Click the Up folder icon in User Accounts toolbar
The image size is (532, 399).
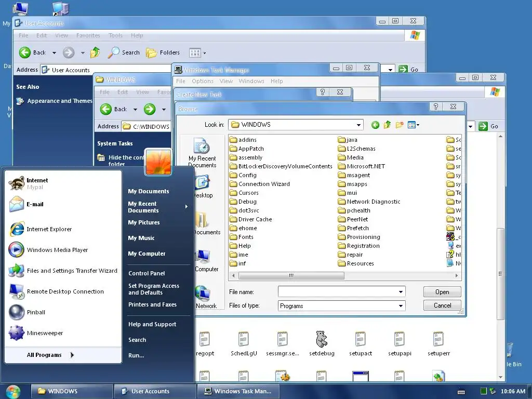[95, 52]
